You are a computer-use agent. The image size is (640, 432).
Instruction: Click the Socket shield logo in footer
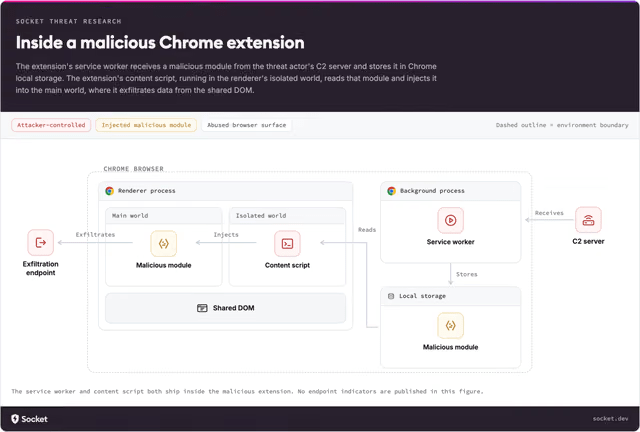[15, 419]
